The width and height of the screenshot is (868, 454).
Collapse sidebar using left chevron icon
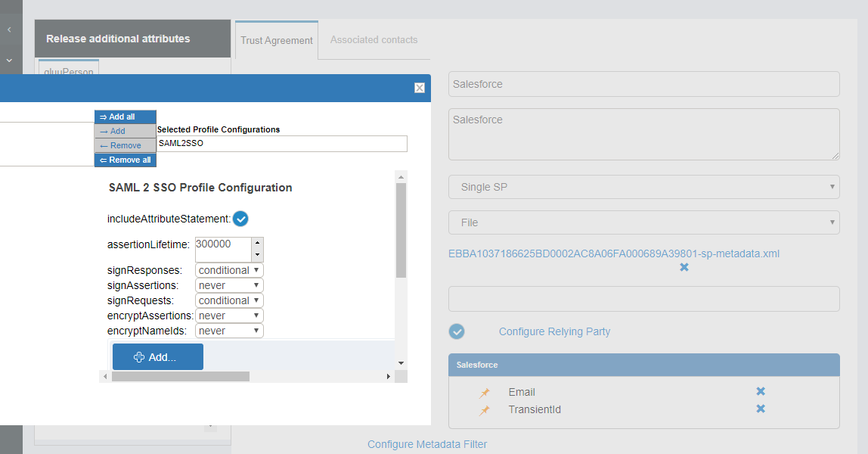pos(9,30)
